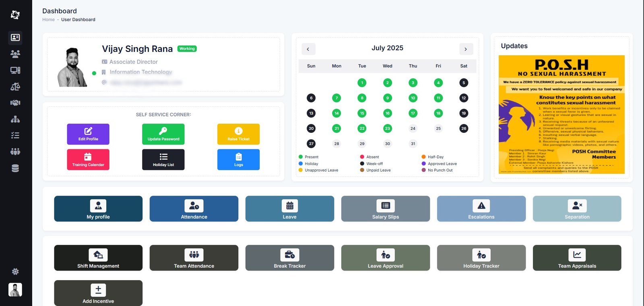Click the database stack icon in sidebar
The height and width of the screenshot is (306, 644).
[x=15, y=168]
